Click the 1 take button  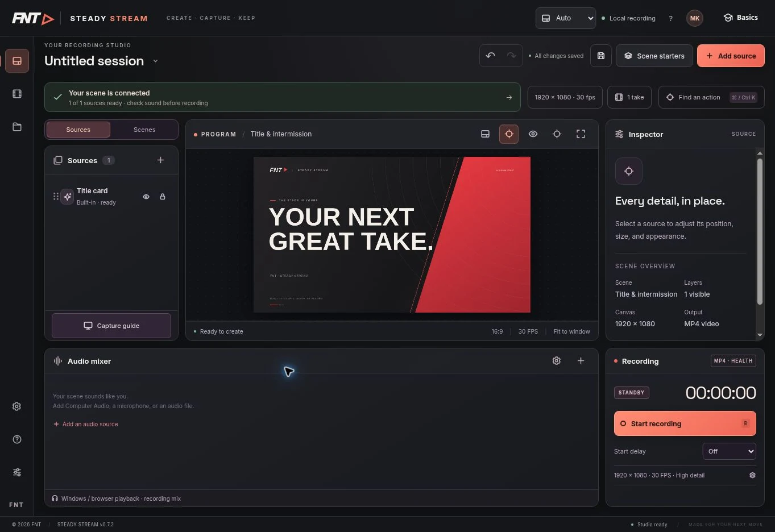[x=629, y=97]
